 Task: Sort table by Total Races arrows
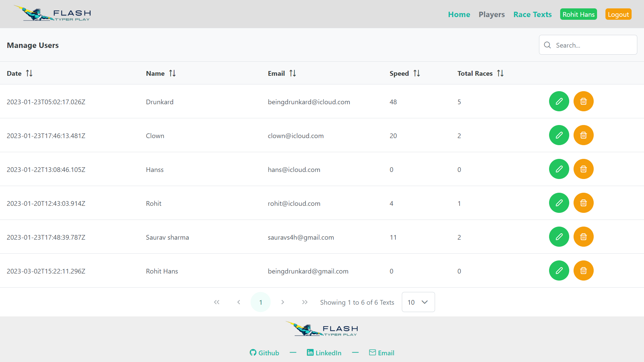(x=500, y=73)
